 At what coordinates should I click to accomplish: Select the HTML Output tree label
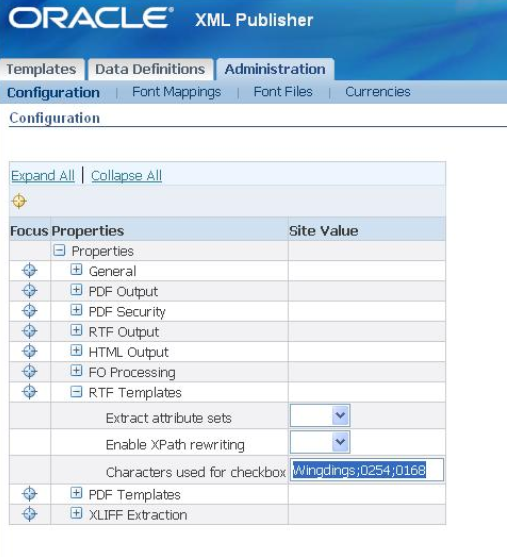coord(129,353)
